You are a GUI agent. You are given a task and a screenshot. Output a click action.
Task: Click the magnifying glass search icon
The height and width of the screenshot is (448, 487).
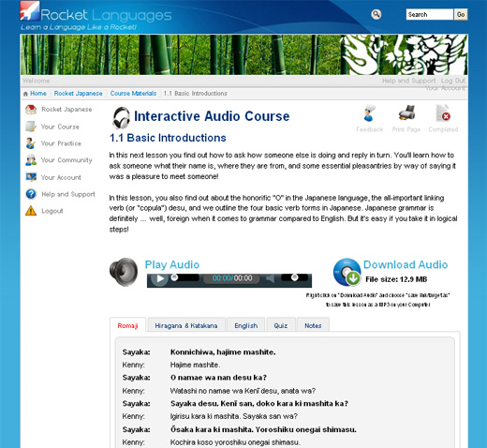[x=376, y=14]
